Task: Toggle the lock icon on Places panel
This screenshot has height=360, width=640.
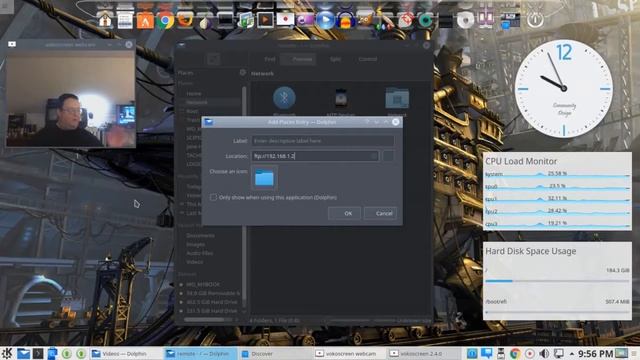Action: pos(242,73)
